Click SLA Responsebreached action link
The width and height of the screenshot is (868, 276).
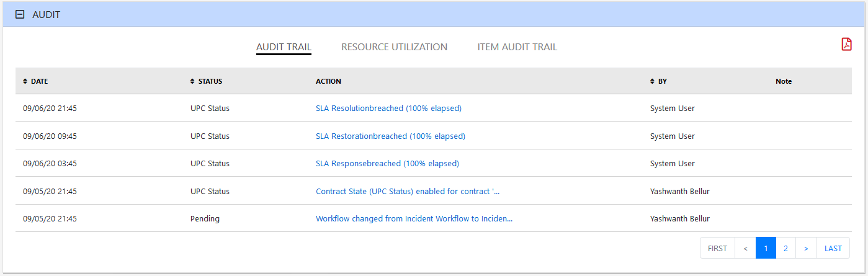click(387, 164)
